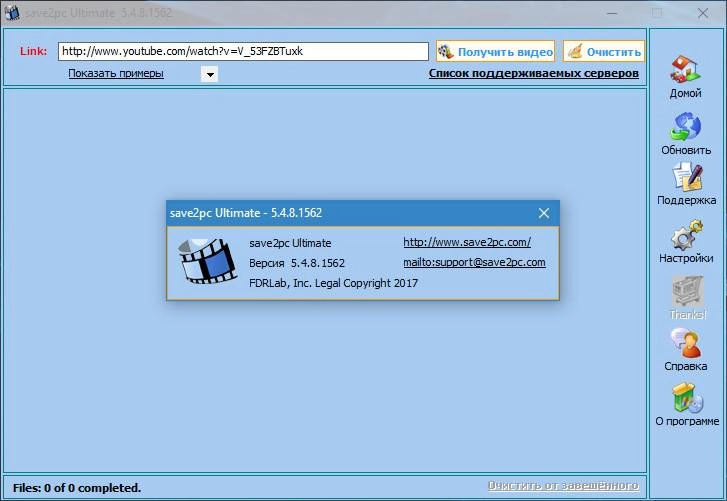Screen dimensions: 727x501
Task: Close the main save2pc window
Action: tap(703, 13)
